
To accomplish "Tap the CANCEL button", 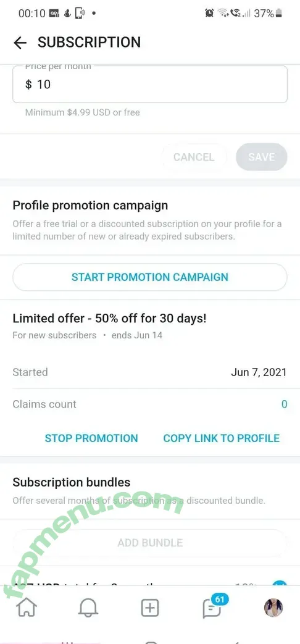I will tap(194, 157).
